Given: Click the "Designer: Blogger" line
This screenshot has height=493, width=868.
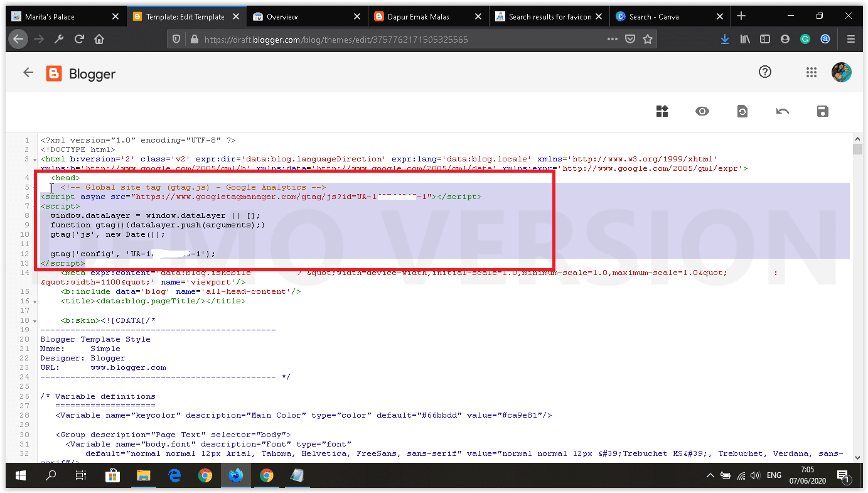Looking at the screenshot, I should pyautogui.click(x=83, y=358).
